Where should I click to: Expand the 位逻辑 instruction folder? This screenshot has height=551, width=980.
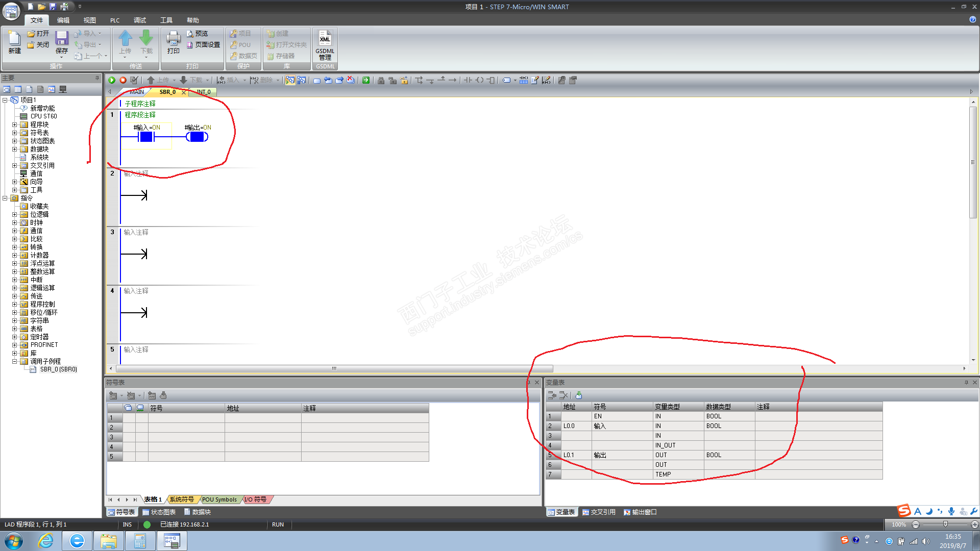tap(15, 214)
